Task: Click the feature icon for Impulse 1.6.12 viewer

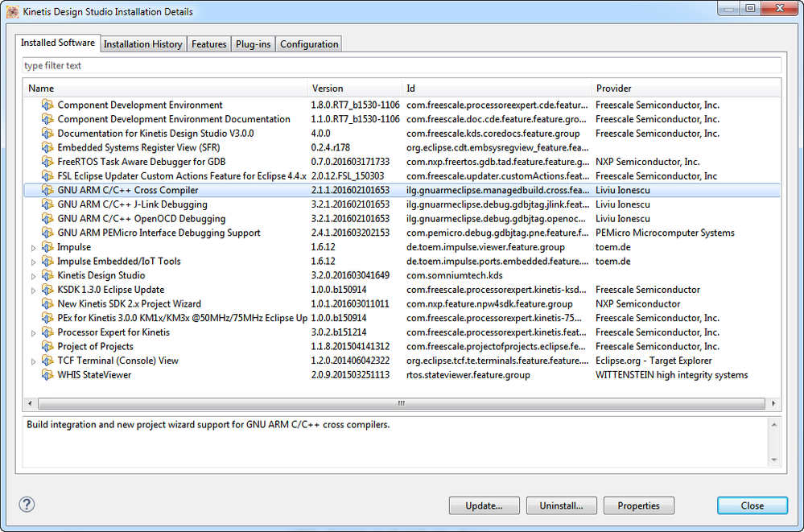Action: (47, 247)
